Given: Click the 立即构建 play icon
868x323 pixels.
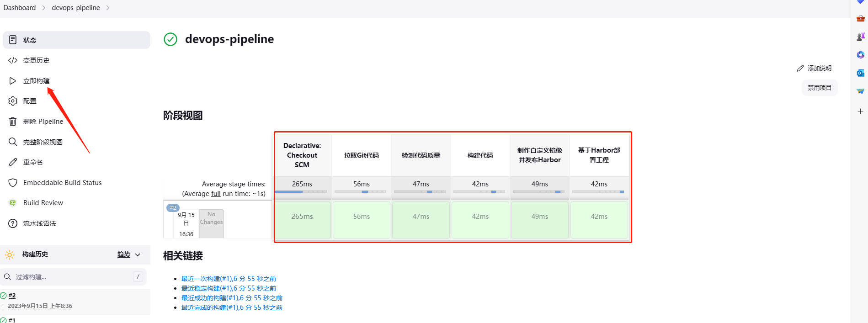Looking at the screenshot, I should pyautogui.click(x=13, y=81).
